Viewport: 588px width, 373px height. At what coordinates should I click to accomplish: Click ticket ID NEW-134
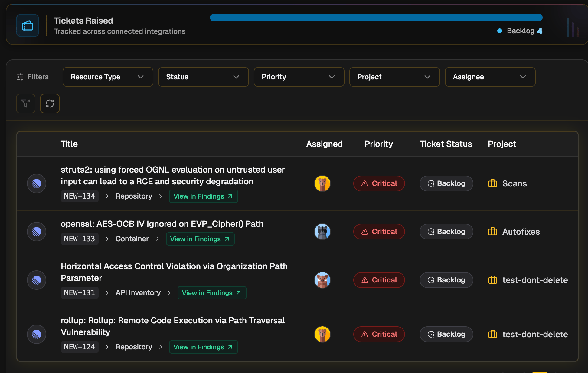point(80,196)
